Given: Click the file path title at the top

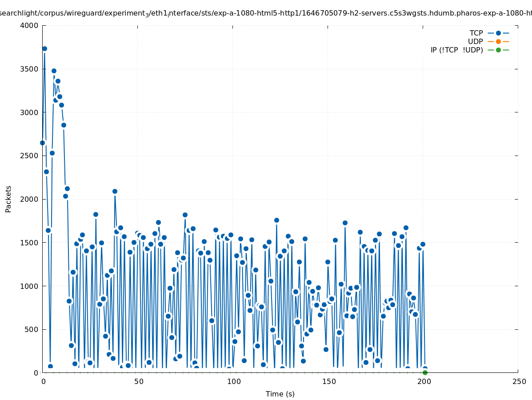Looking at the screenshot, I should (x=266, y=14).
